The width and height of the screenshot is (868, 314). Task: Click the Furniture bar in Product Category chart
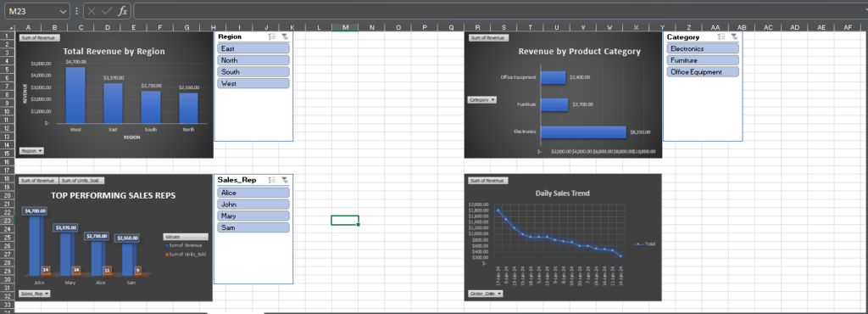pos(554,104)
